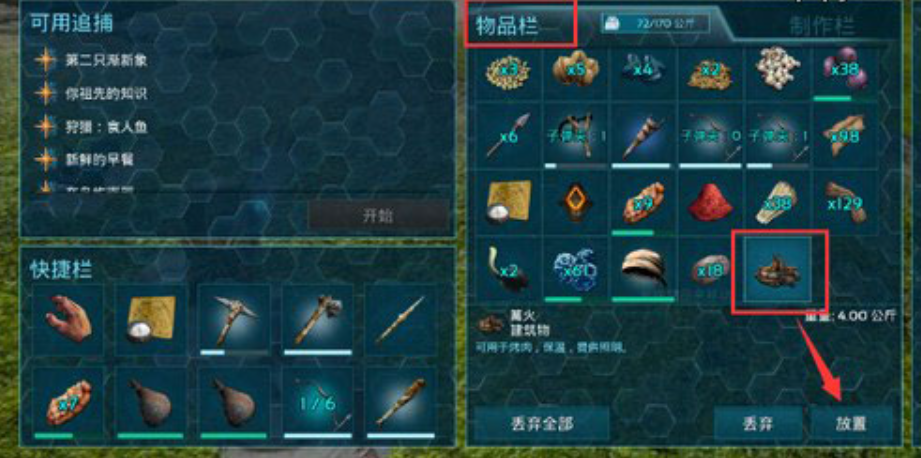Select the 新鲜的早餐 pursuit entry

94,159
